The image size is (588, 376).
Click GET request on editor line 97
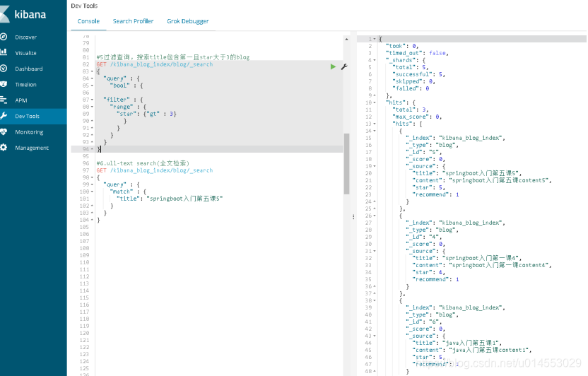[155, 170]
